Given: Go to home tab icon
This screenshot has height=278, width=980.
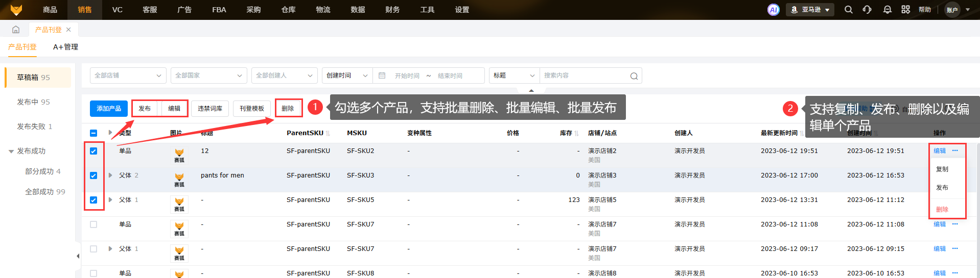Looking at the screenshot, I should coord(16,30).
